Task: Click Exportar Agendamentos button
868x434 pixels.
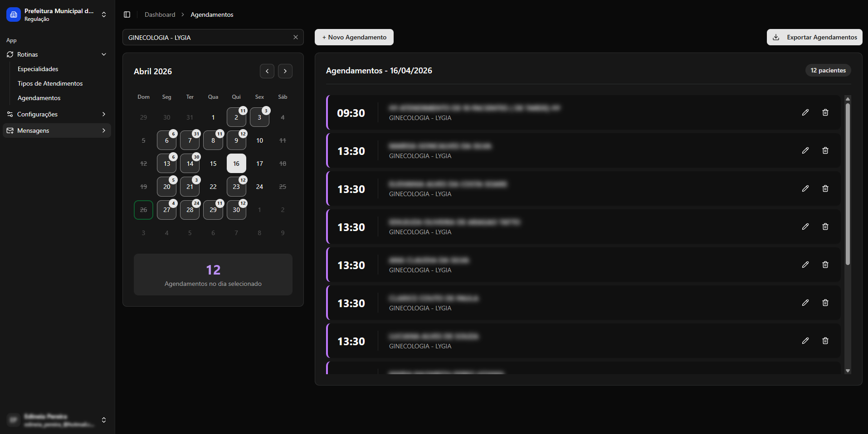Action: 814,37
